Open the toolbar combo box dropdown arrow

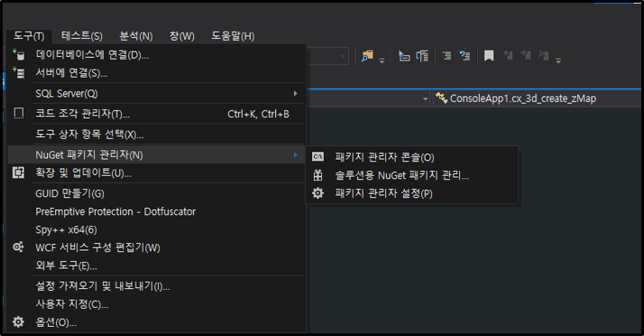pyautogui.click(x=343, y=56)
